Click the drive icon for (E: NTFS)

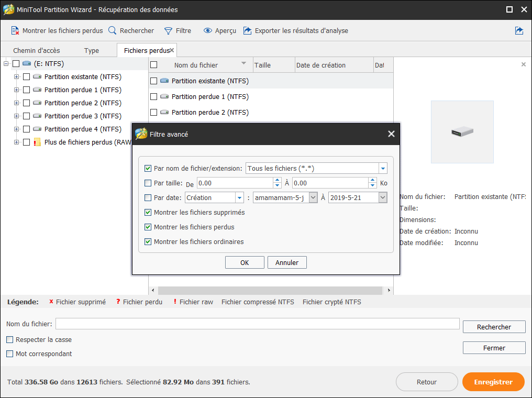[27, 63]
